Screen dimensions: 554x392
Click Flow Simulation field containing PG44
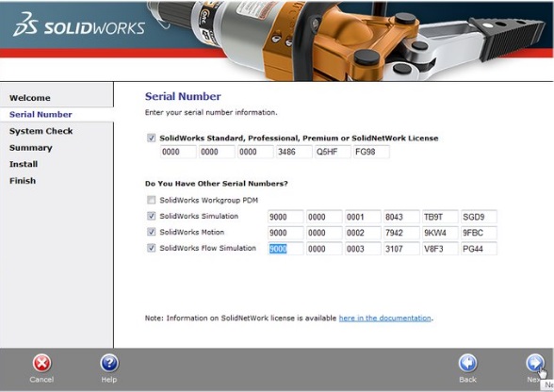pos(479,249)
